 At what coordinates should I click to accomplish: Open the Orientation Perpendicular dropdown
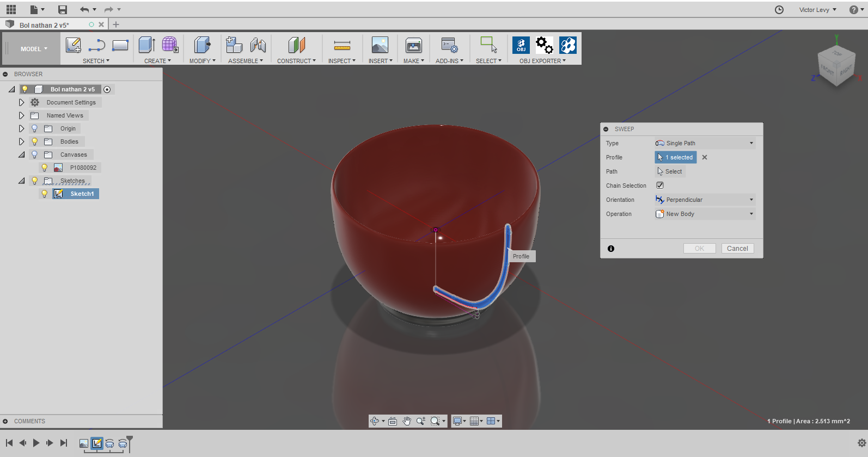point(705,200)
